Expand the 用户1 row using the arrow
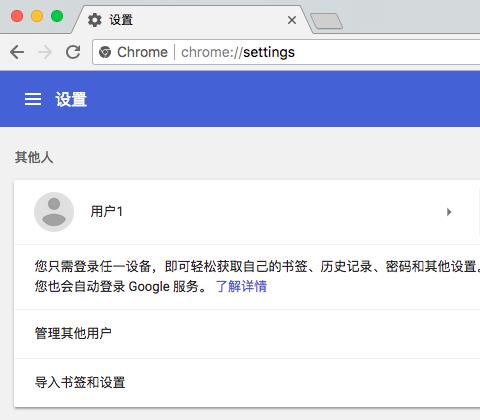480x420 pixels. coord(449,212)
